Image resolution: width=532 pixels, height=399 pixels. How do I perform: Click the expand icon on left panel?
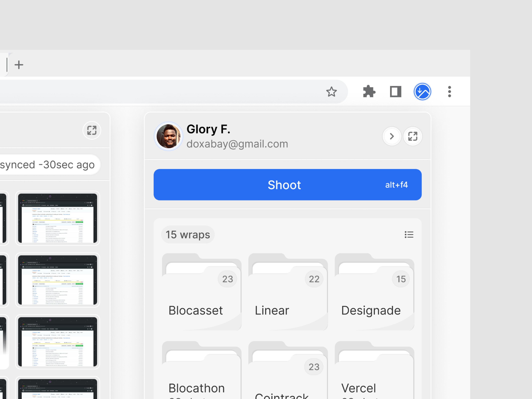click(92, 130)
